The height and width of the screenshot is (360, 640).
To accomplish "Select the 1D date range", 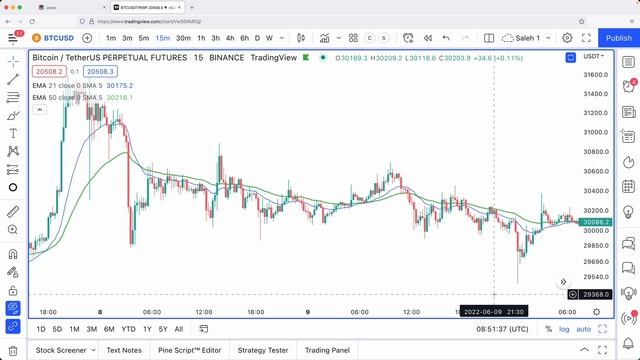I will 41,329.
